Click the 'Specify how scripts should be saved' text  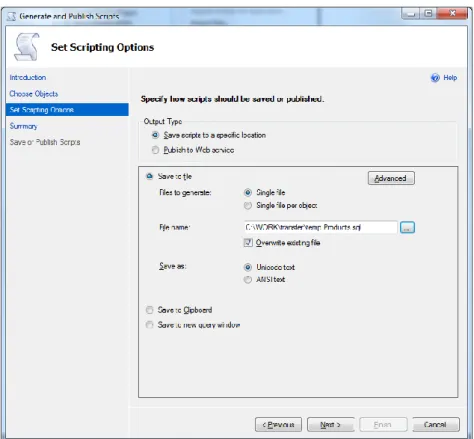[232, 99]
